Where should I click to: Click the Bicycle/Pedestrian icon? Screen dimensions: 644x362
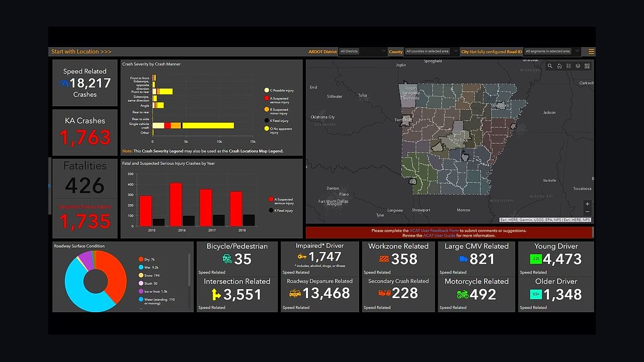[x=227, y=259]
